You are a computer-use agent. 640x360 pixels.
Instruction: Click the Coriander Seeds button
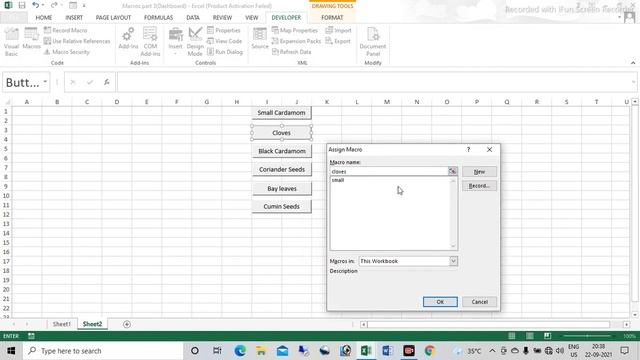click(282, 169)
